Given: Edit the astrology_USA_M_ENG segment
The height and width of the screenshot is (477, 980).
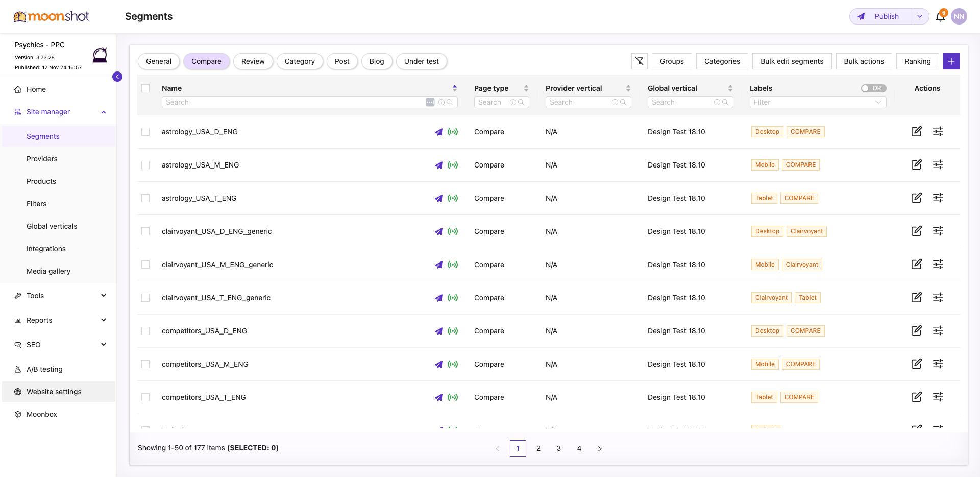Looking at the screenshot, I should (x=917, y=164).
